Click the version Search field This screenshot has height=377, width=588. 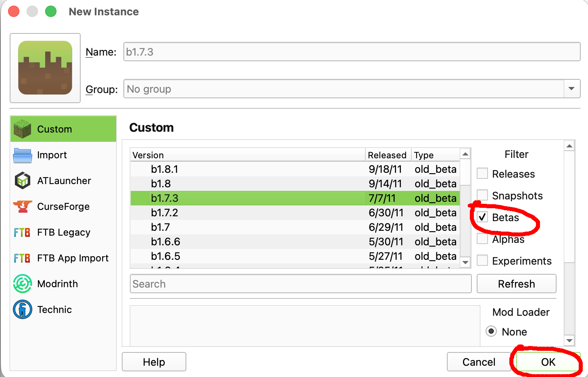[300, 284]
